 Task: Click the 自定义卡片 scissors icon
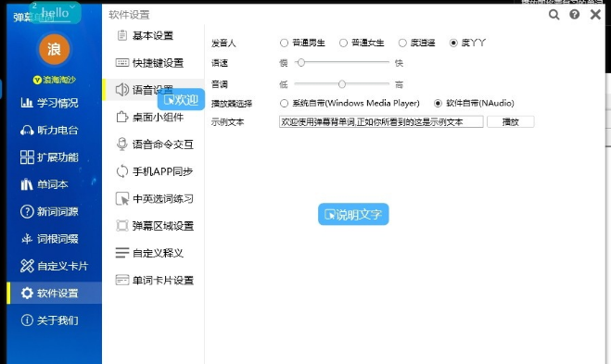(27, 266)
